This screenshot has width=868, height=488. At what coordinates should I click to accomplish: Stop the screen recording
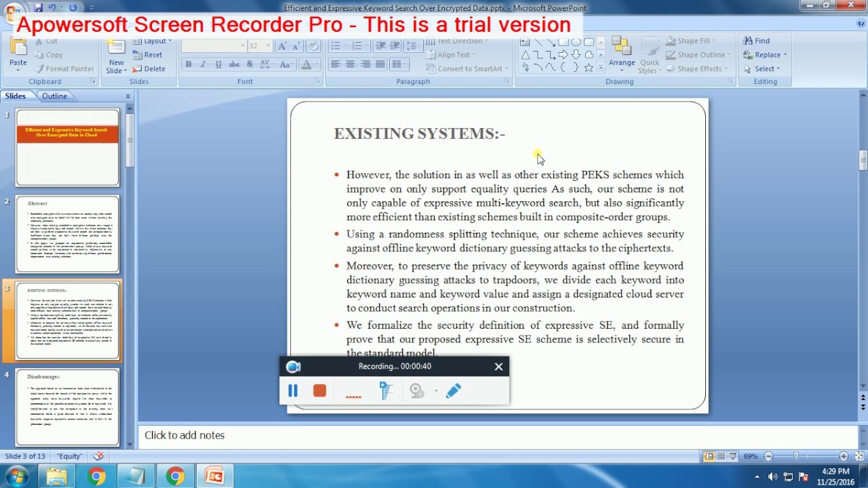(319, 390)
